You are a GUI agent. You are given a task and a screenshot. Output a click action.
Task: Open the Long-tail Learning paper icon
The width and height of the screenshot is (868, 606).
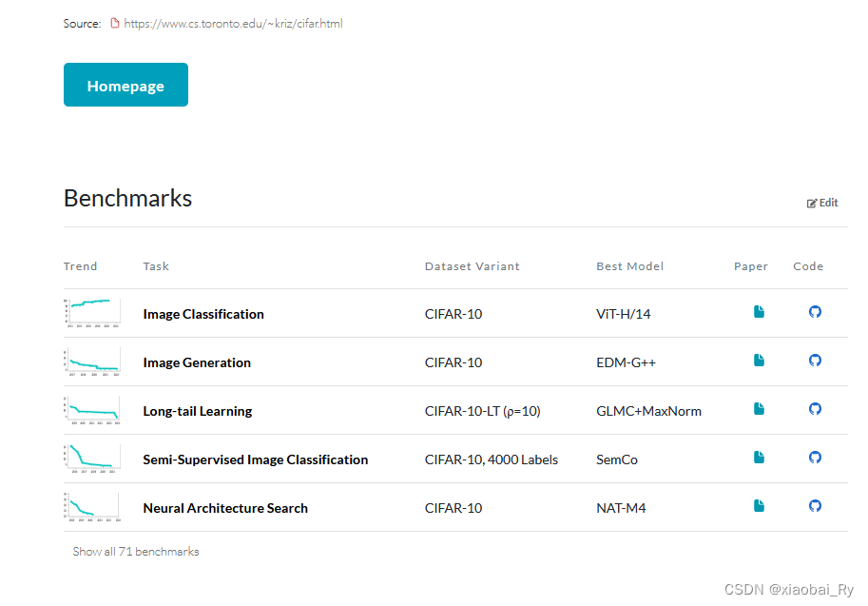tap(759, 409)
